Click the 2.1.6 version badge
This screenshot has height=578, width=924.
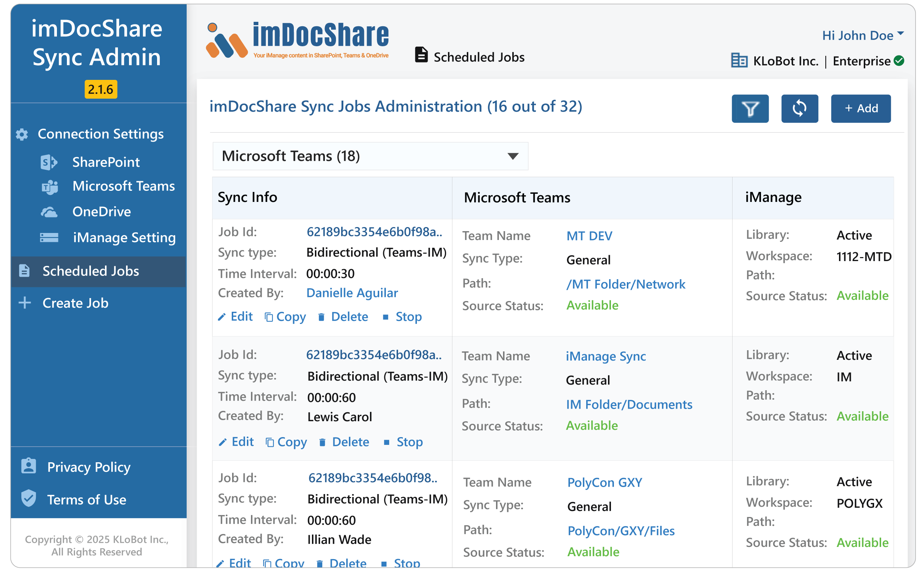[x=101, y=89]
